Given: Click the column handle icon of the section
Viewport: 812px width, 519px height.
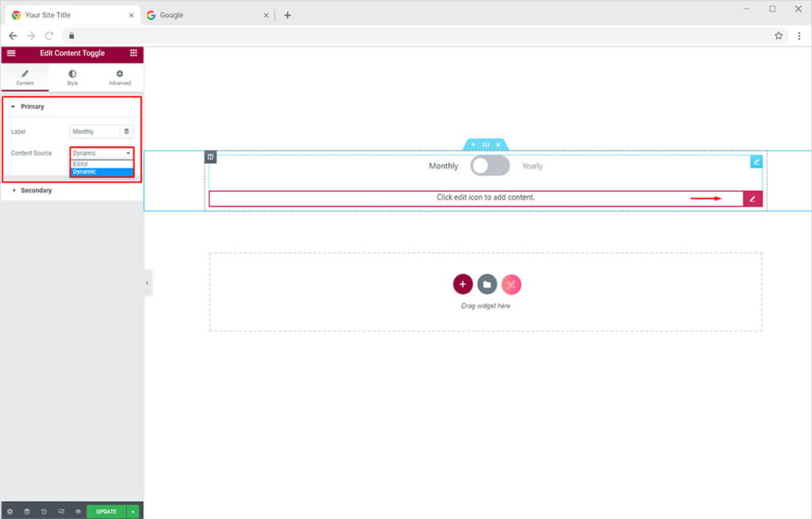Looking at the screenshot, I should click(x=210, y=157).
